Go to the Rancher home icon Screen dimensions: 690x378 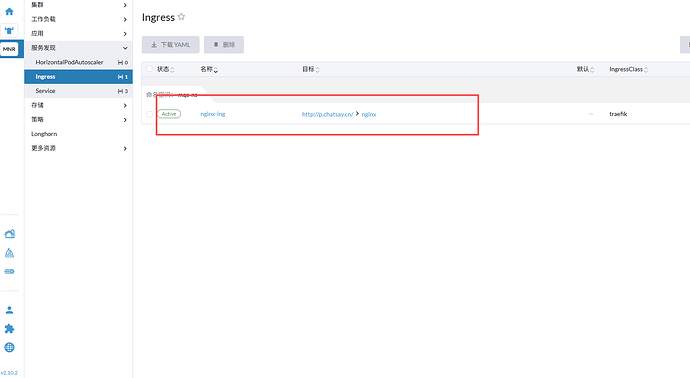pyautogui.click(x=9, y=11)
